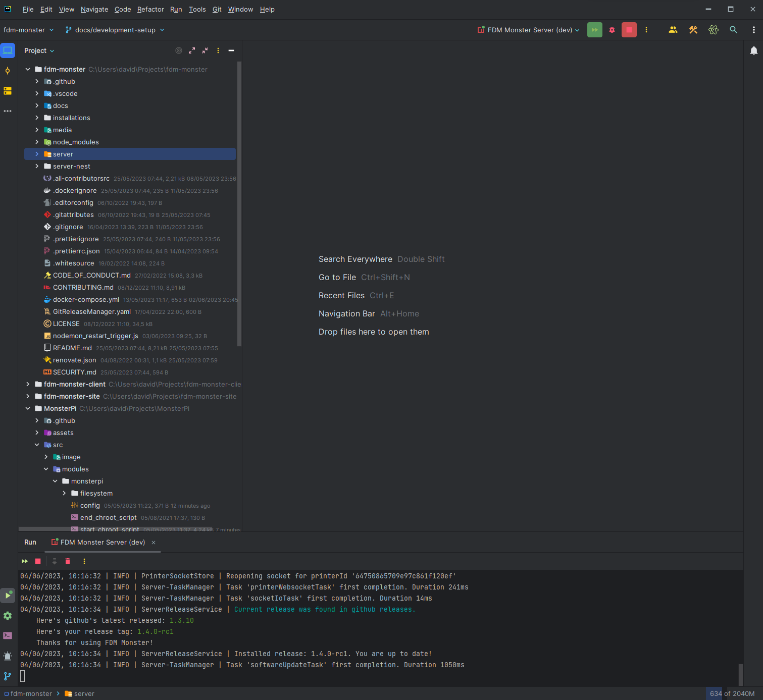Open the build tools hammer-wrench icon
The image size is (763, 700).
point(693,30)
